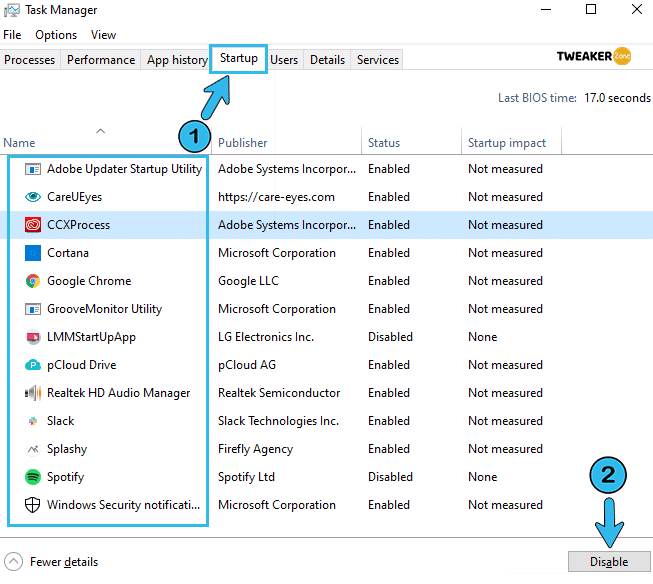Viewport: 653px width, 584px height.
Task: Select the Adobe Updater Startup Utility name
Action: click(124, 169)
